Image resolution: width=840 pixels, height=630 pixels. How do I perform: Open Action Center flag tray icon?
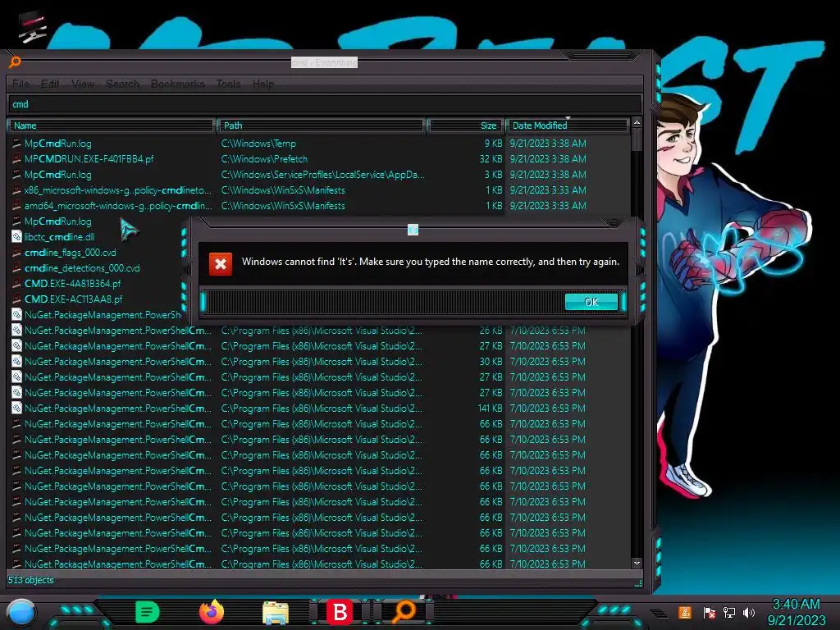click(709, 612)
